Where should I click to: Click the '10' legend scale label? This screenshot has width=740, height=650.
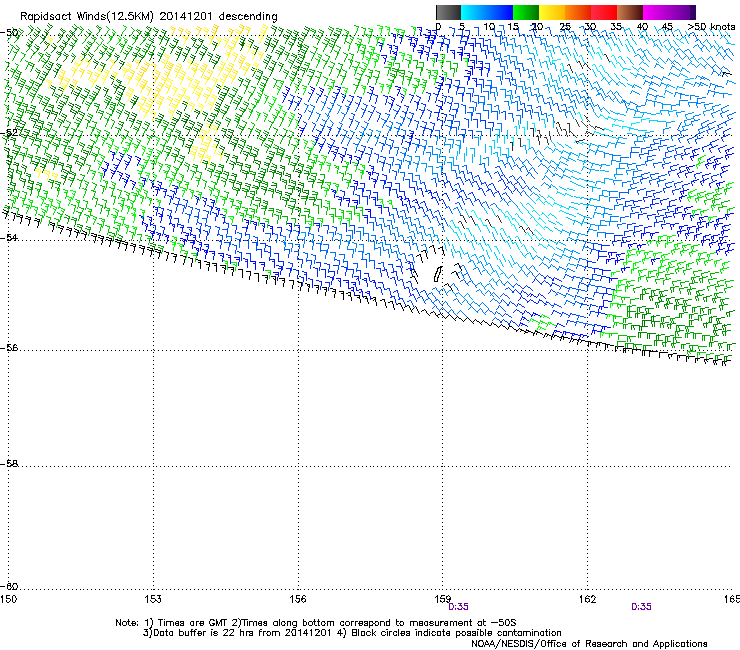click(489, 27)
